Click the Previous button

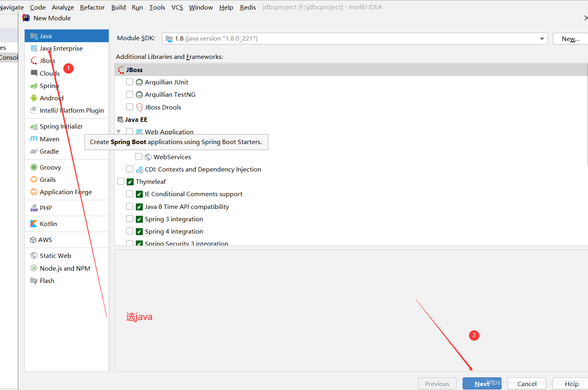click(437, 384)
